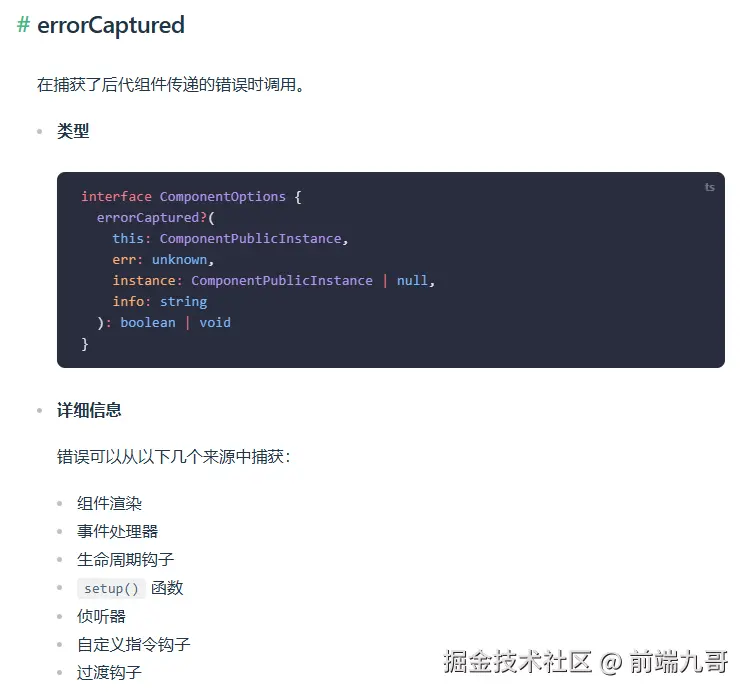Screen dimensions: 749x696
Task: Click the interface keyword in code block
Action: point(116,197)
